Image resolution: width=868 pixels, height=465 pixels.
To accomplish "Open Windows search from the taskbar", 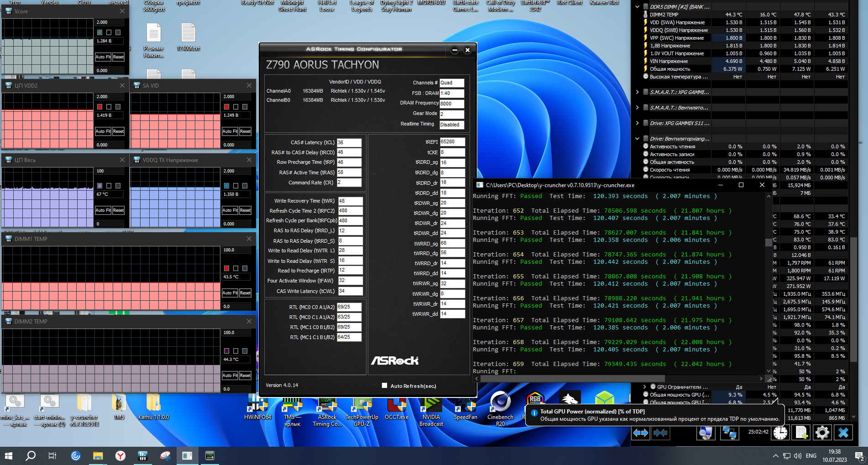I will [31, 455].
